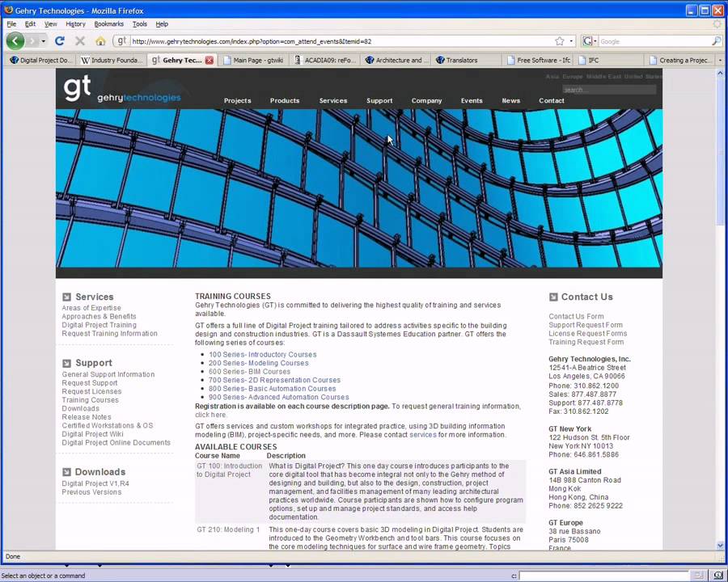
Task: Open the Help menu
Action: [x=162, y=23]
